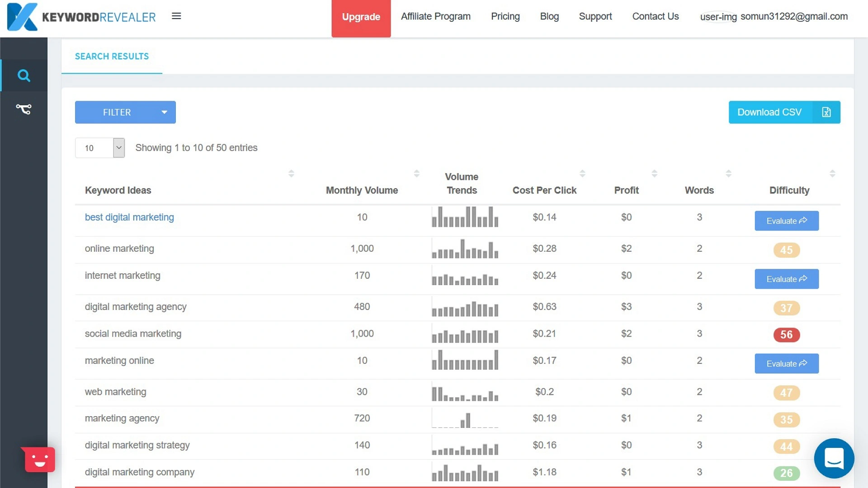
Task: Sort by Cost Per Click arrows
Action: [582, 174]
